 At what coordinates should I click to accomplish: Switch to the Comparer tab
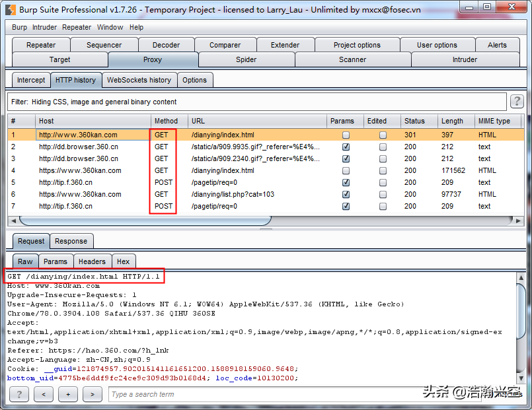click(x=225, y=45)
